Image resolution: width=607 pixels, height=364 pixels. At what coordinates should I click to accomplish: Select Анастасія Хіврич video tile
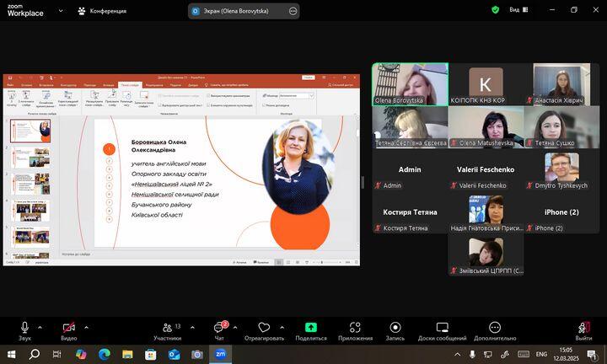pyautogui.click(x=561, y=84)
